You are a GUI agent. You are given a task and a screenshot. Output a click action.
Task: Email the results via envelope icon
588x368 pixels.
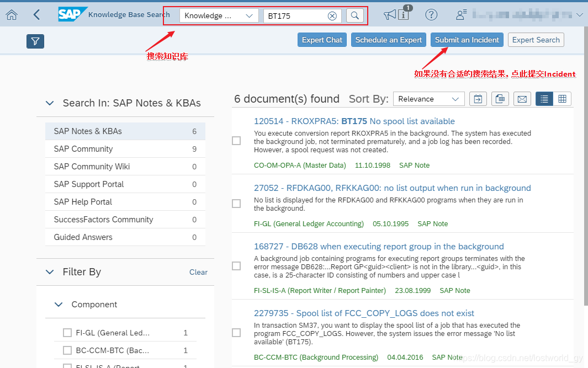[522, 99]
